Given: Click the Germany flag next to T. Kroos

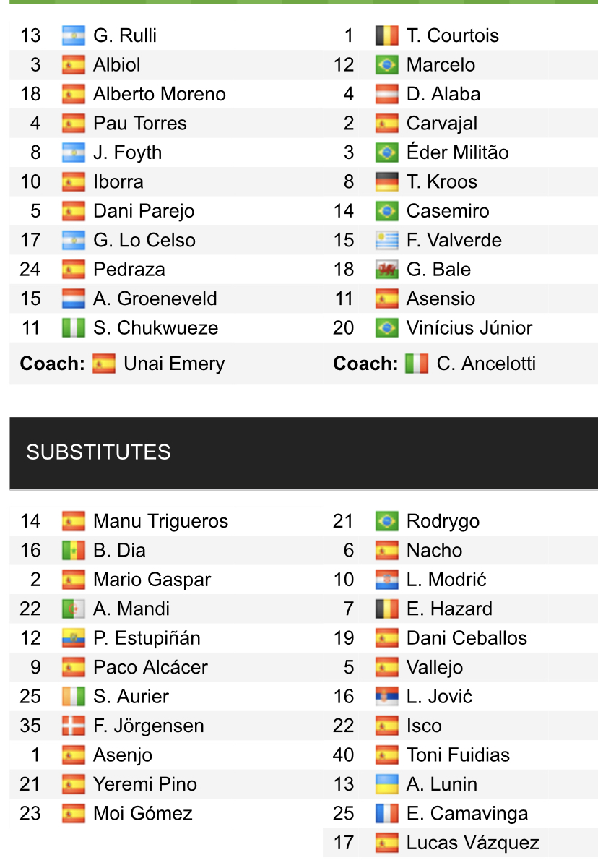Looking at the screenshot, I should click(386, 182).
